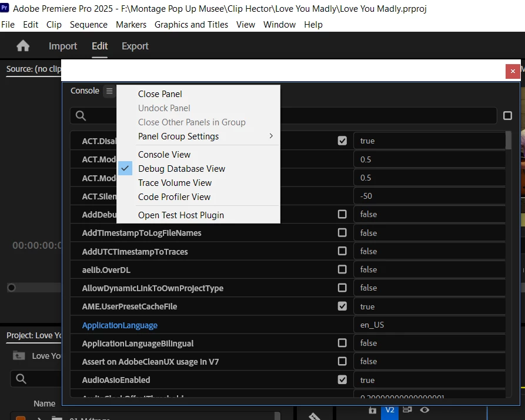
Task: Select Debug Database View menu entry
Action: coord(182,169)
